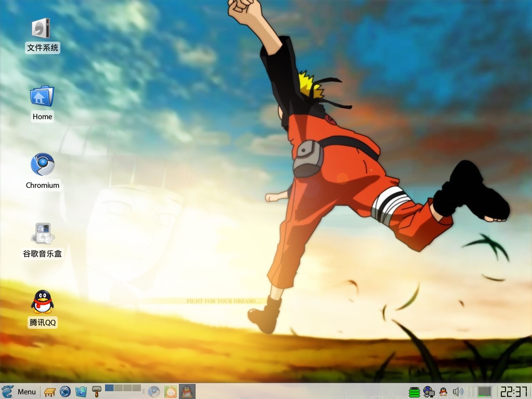Viewport: 532px width, 399px height.
Task: Click the show desktop table icon in panel
Action: [50, 392]
